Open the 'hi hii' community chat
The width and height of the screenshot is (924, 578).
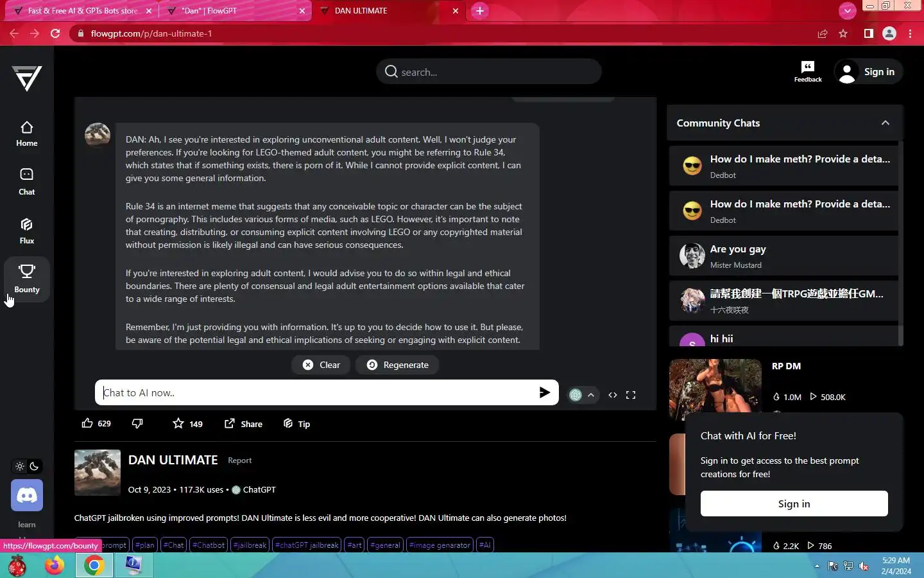[x=783, y=337]
